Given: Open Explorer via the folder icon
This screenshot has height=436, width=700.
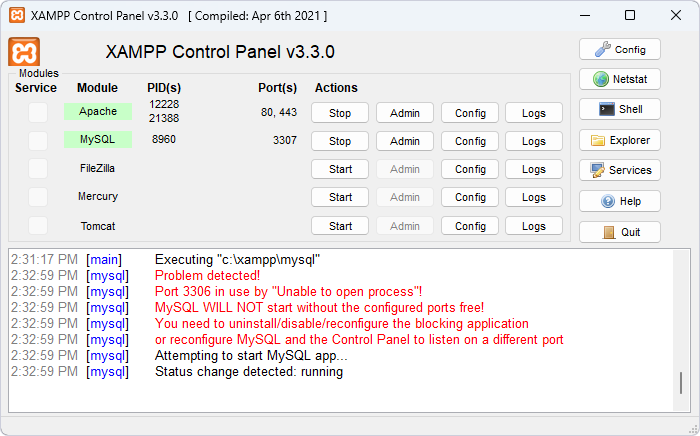Looking at the screenshot, I should (620, 140).
